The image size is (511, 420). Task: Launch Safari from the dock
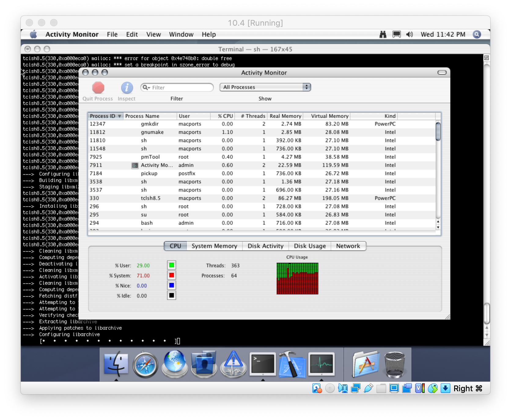(145, 364)
